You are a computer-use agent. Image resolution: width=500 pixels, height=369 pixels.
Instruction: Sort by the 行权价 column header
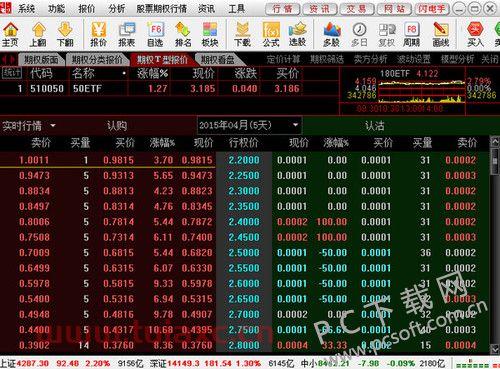244,143
